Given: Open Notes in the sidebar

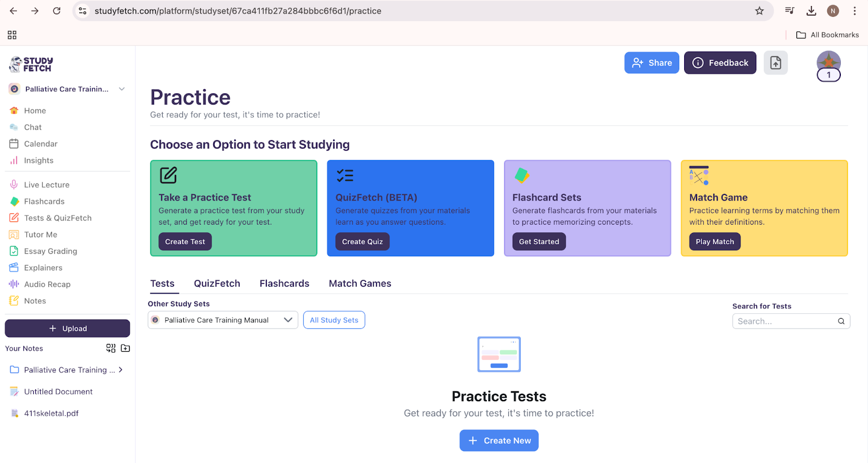Looking at the screenshot, I should [x=35, y=301].
